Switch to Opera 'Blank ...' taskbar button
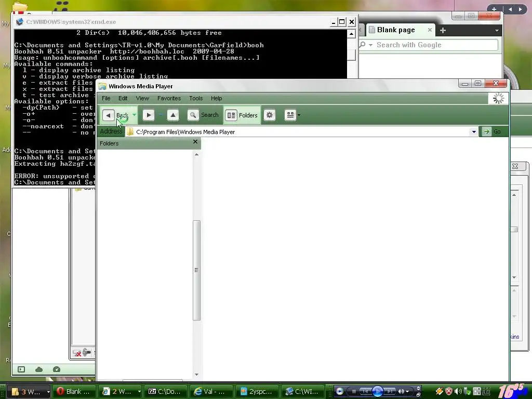The height and width of the screenshot is (399, 532). [x=74, y=392]
